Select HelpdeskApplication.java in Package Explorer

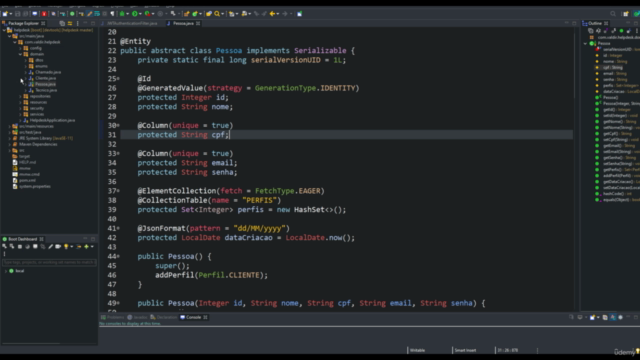(x=52, y=120)
